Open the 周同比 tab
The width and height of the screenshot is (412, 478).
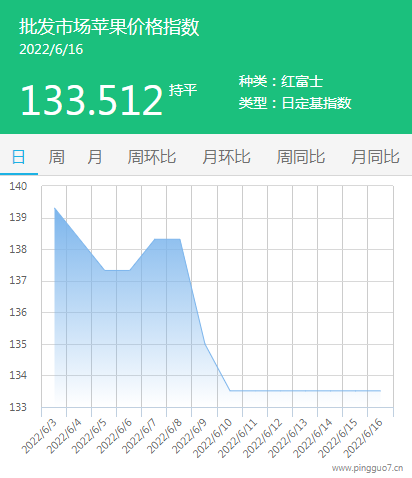301,157
